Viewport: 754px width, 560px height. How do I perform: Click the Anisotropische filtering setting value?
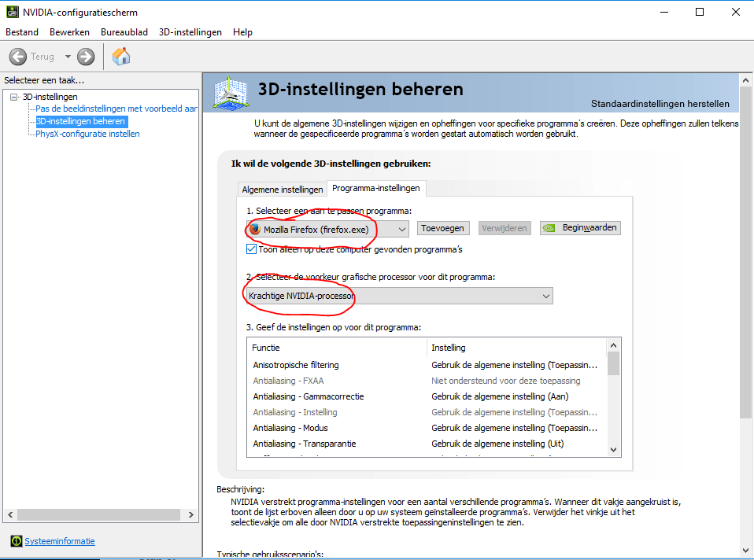point(515,365)
